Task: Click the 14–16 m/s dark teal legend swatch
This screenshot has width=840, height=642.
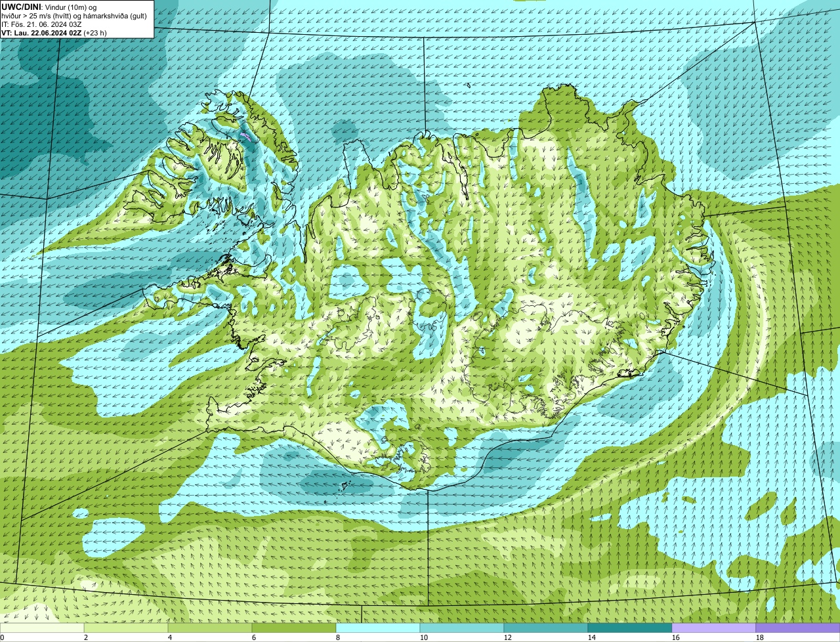Action: (x=630, y=628)
